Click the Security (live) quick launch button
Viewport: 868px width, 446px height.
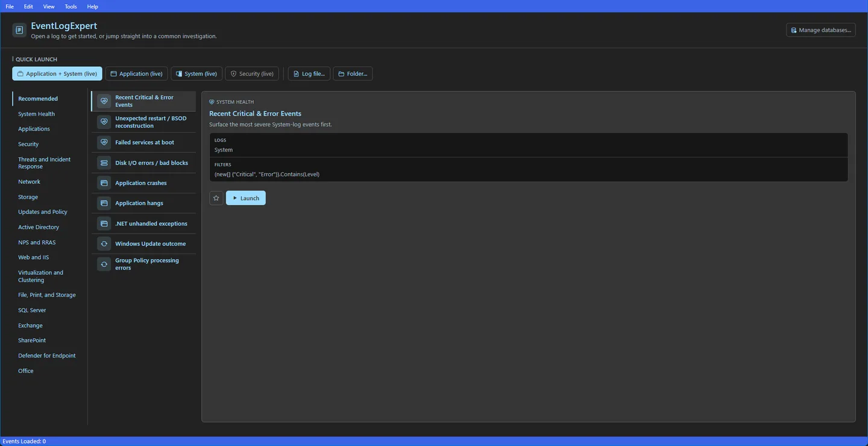coord(252,74)
